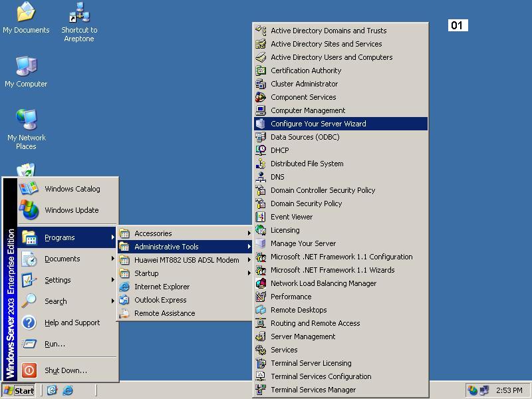Image resolution: width=532 pixels, height=399 pixels.
Task: Open Server Management
Action: pos(340,336)
